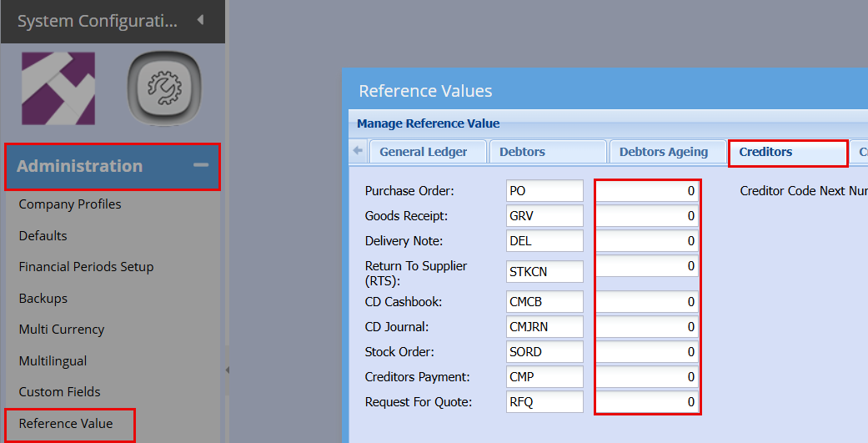This screenshot has height=443, width=868.
Task: Collapse the Administration section
Action: (x=200, y=166)
